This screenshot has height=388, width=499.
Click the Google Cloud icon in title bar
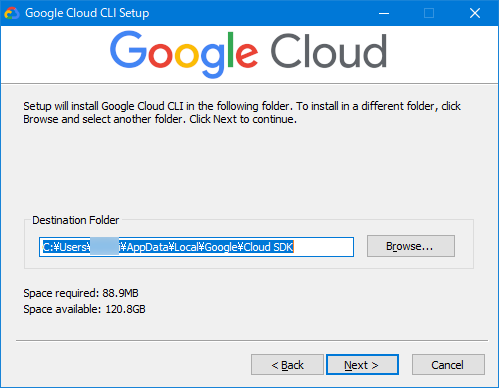pyautogui.click(x=12, y=13)
